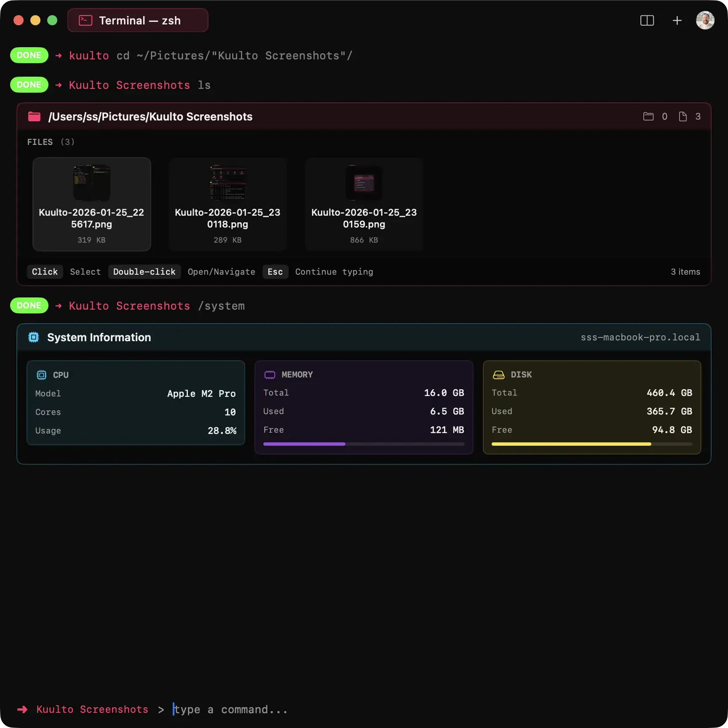Click the pink folder icon in directory header

click(x=34, y=117)
